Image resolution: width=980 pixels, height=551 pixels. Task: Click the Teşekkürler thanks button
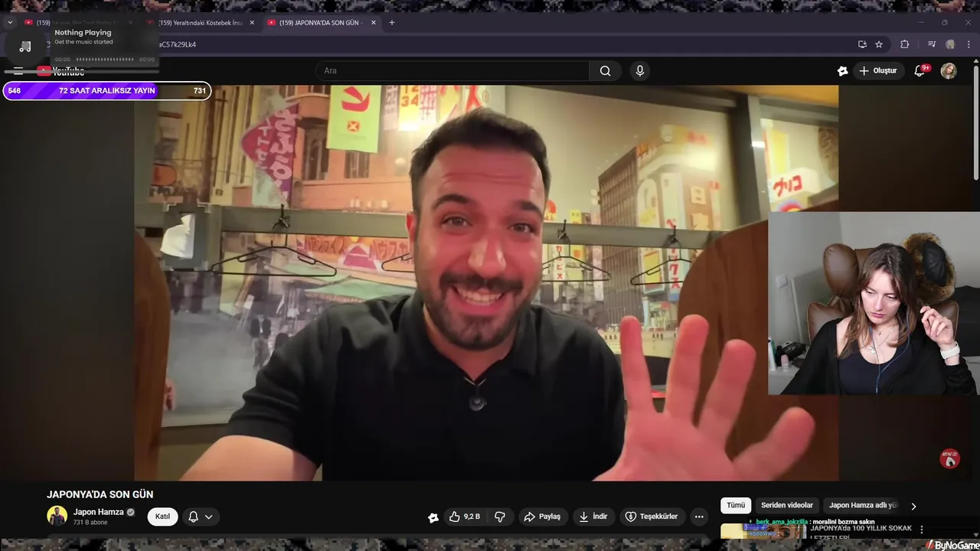652,517
